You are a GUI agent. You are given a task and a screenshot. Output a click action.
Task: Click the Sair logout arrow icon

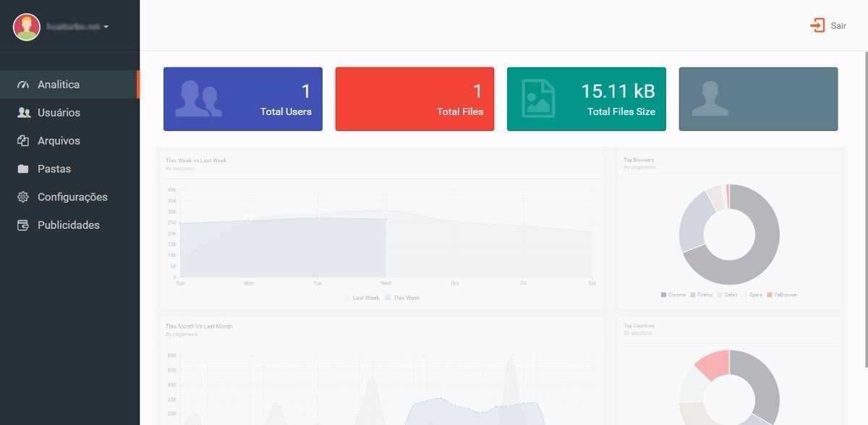tap(817, 25)
